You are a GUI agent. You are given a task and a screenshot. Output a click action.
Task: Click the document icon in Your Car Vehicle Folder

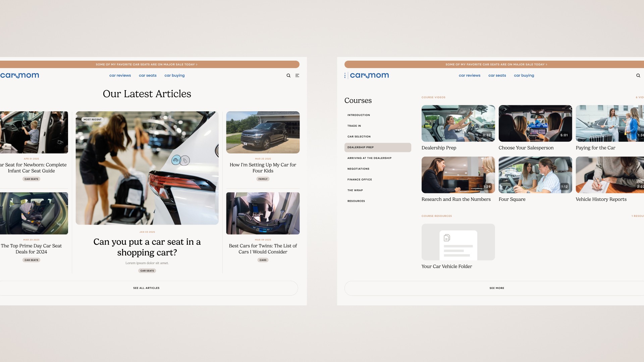446,238
